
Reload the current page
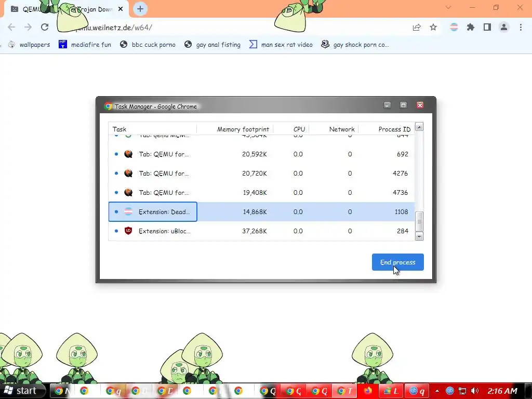45,27
